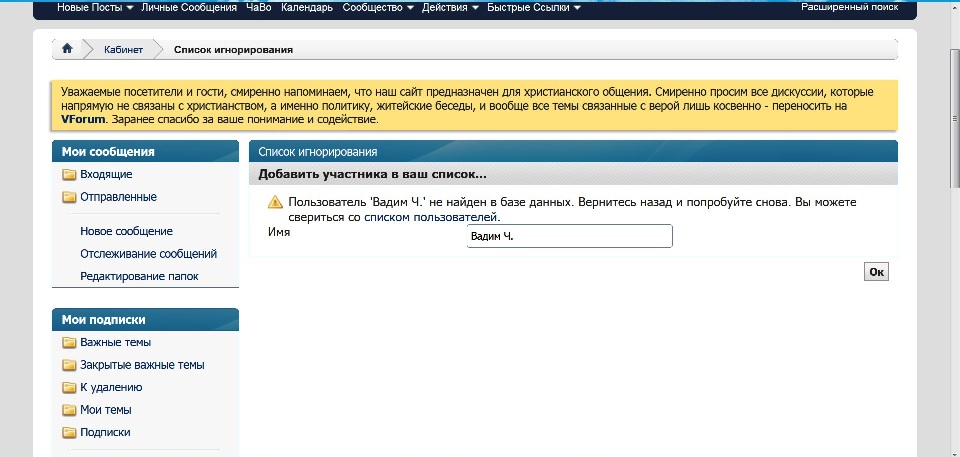Open the Новые Посты dropdown menu
960x457 pixels.
[x=95, y=7]
